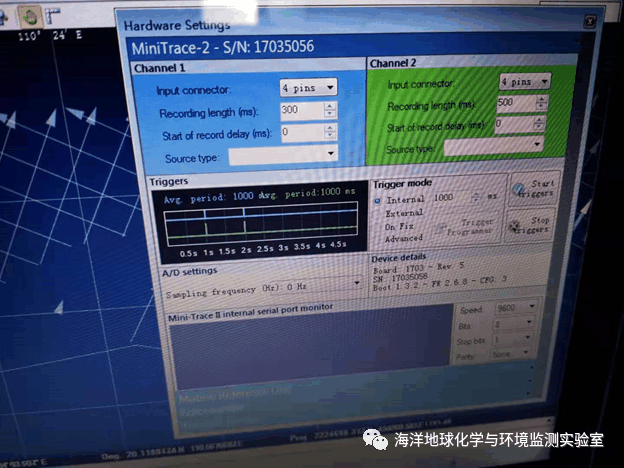Select the hand pan tool in toolbar

[30, 17]
